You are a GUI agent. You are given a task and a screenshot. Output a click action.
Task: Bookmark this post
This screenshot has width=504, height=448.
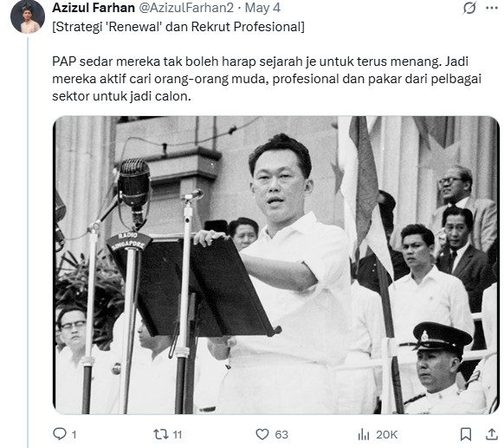click(466, 434)
